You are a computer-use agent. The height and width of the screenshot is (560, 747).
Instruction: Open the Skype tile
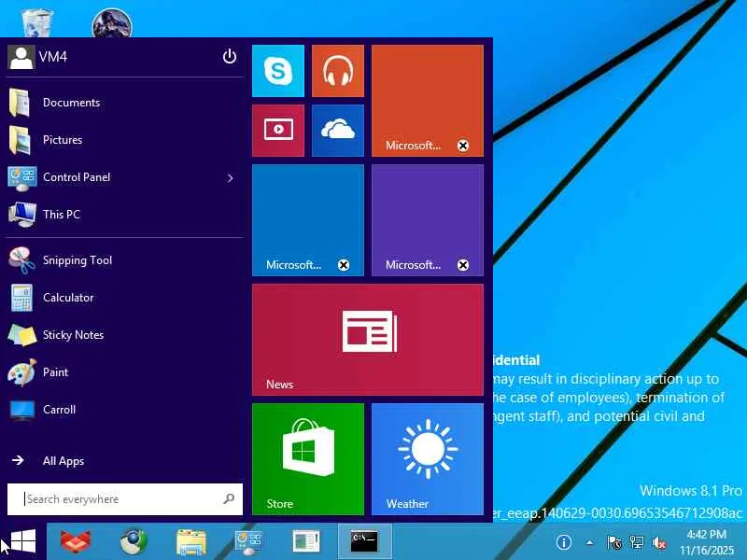pyautogui.click(x=277, y=71)
